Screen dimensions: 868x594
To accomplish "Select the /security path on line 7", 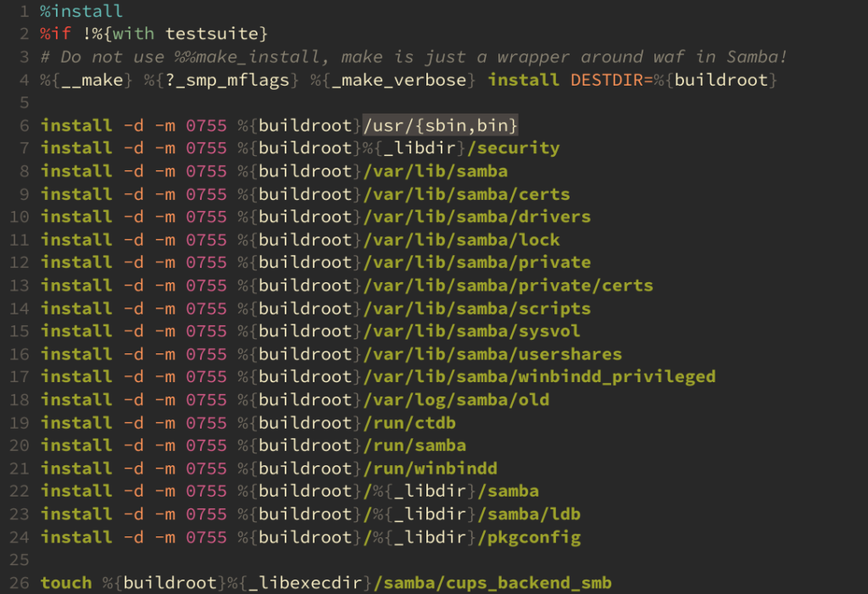I will pos(514,147).
